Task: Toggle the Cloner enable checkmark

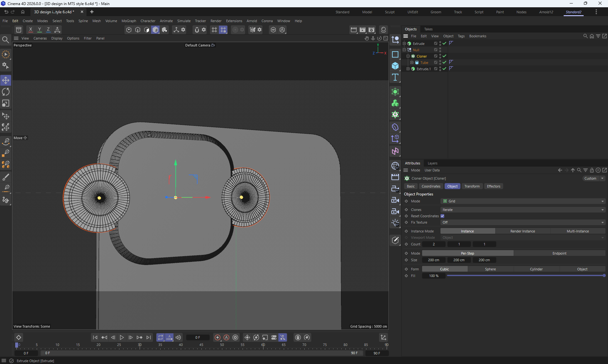Action: point(444,56)
